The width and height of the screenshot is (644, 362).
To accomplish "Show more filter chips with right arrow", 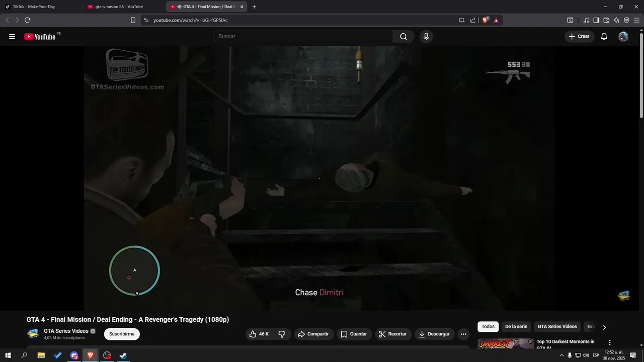I will pyautogui.click(x=604, y=327).
